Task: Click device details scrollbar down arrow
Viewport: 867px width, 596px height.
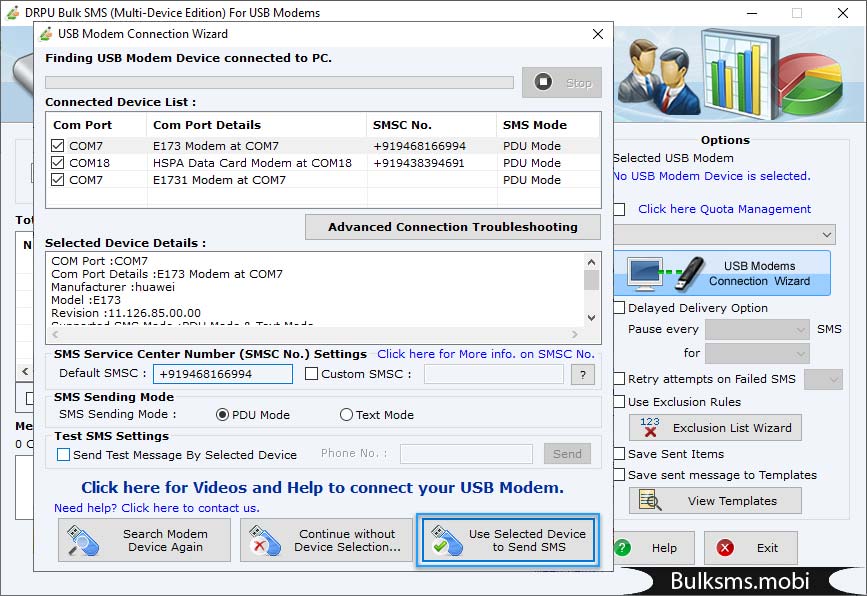Action: point(591,318)
